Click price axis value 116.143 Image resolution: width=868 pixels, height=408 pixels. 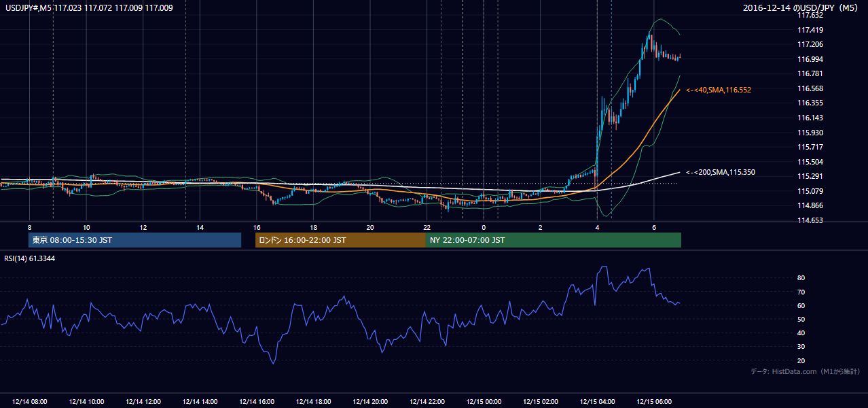[811, 118]
